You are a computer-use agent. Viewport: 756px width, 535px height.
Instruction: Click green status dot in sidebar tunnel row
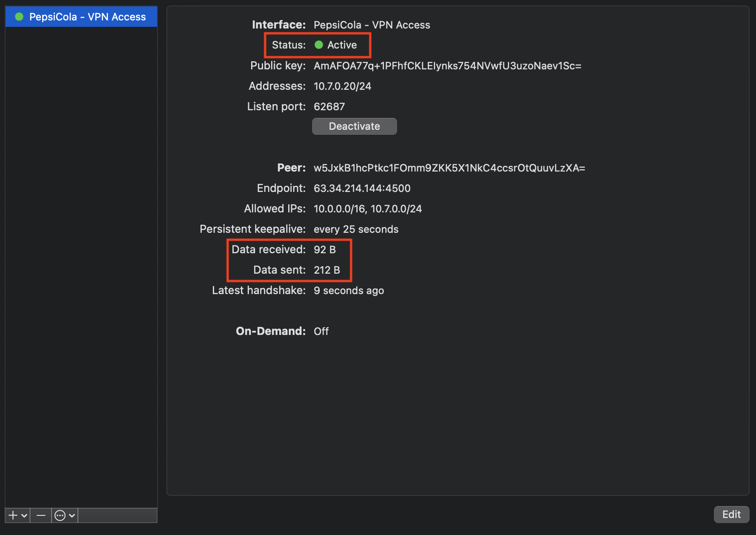pyautogui.click(x=19, y=17)
